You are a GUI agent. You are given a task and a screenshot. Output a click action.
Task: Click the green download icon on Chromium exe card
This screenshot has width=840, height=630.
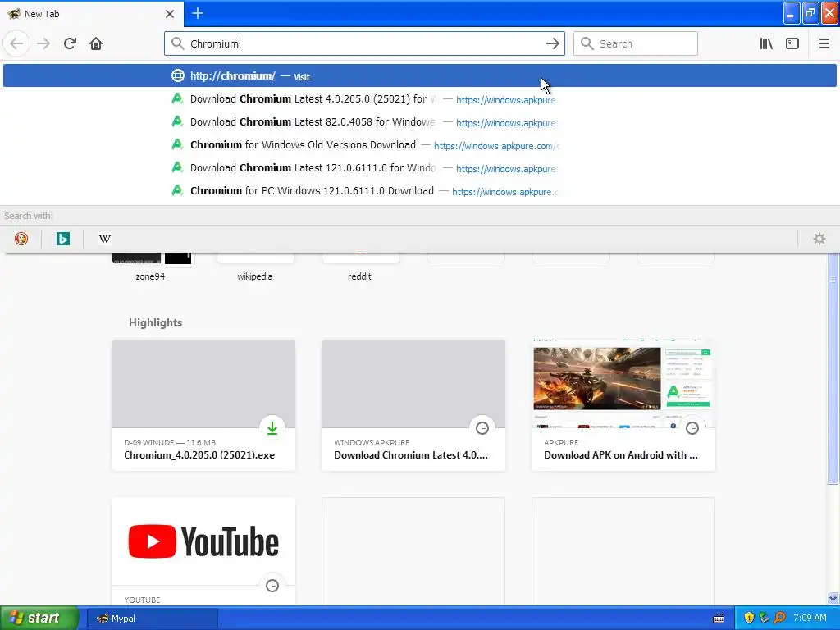(x=272, y=428)
